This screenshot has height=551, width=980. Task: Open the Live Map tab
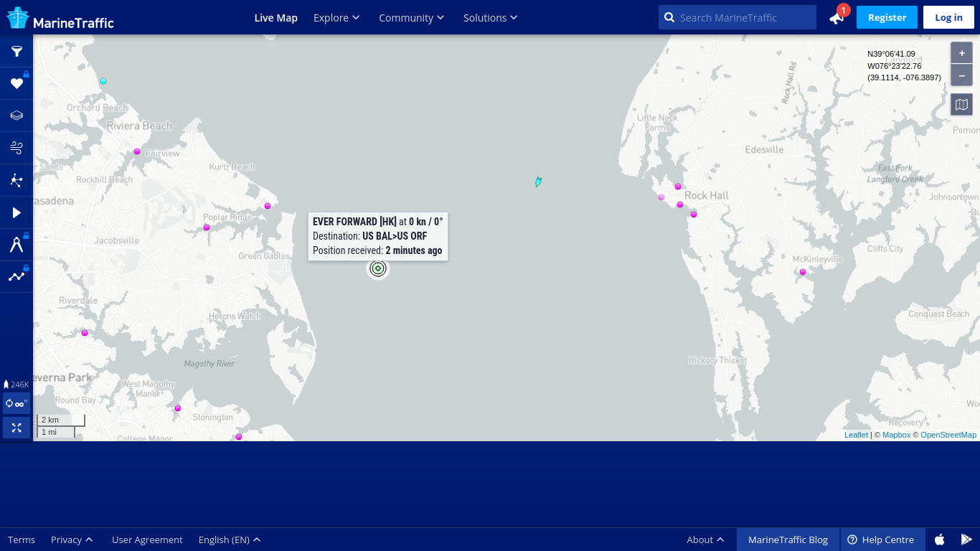[x=276, y=17]
